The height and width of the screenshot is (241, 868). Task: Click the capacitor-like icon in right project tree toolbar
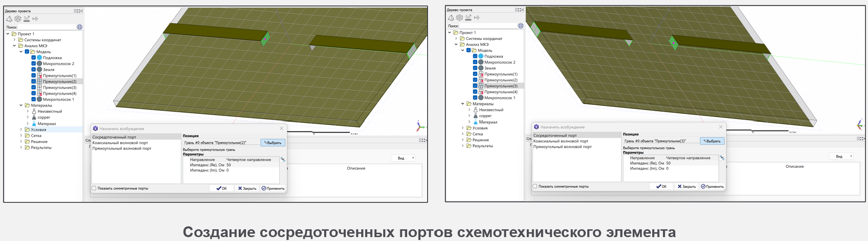point(477,18)
